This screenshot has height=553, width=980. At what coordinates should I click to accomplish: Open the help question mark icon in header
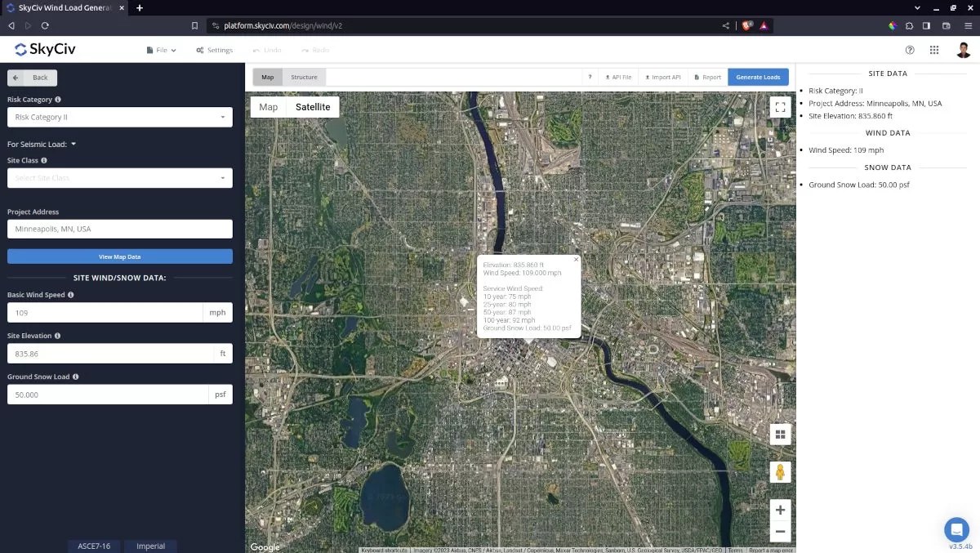(x=910, y=50)
